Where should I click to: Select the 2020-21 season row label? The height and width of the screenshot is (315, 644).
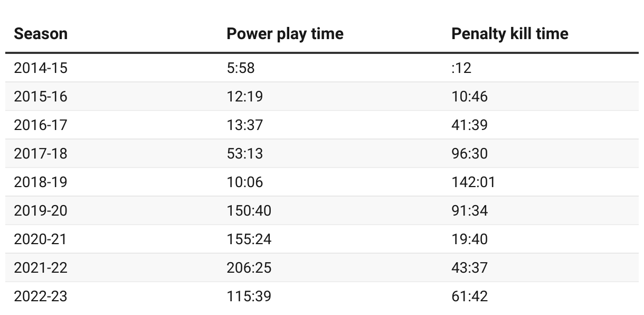(41, 239)
